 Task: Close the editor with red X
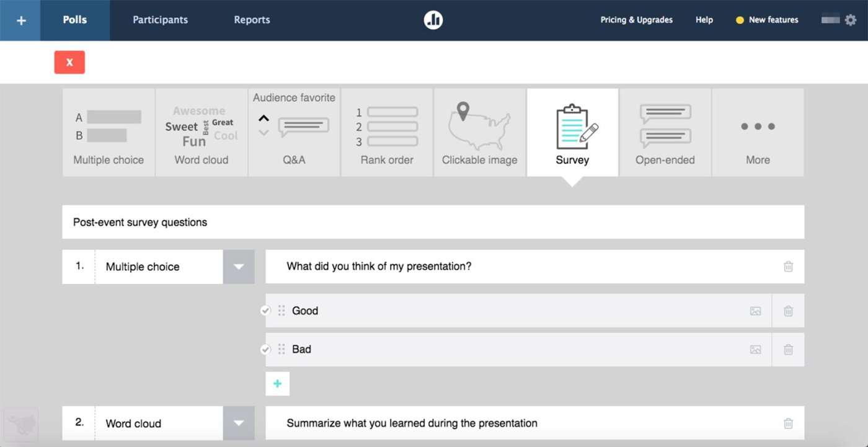[x=69, y=62]
